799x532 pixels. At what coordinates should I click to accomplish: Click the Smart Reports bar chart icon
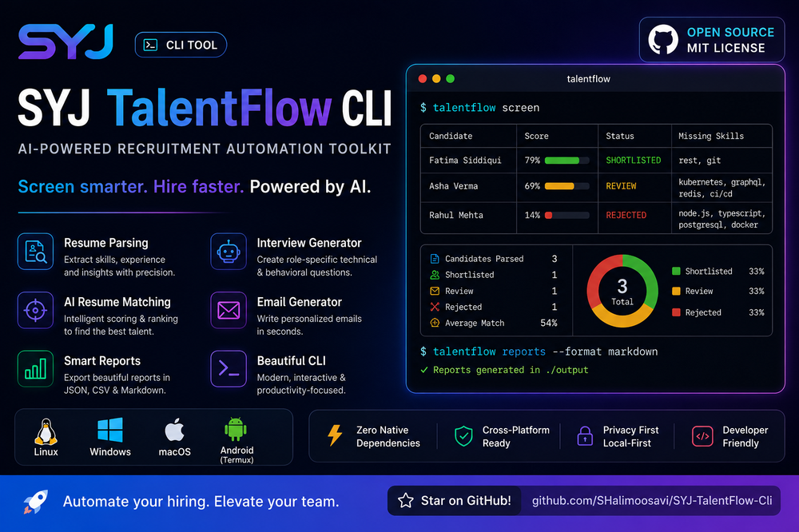coord(36,368)
